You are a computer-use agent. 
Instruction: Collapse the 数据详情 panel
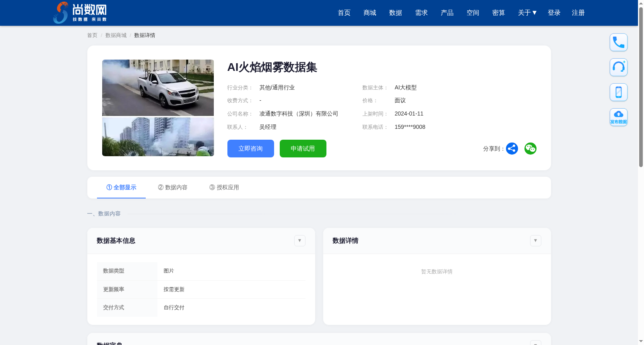coord(536,241)
